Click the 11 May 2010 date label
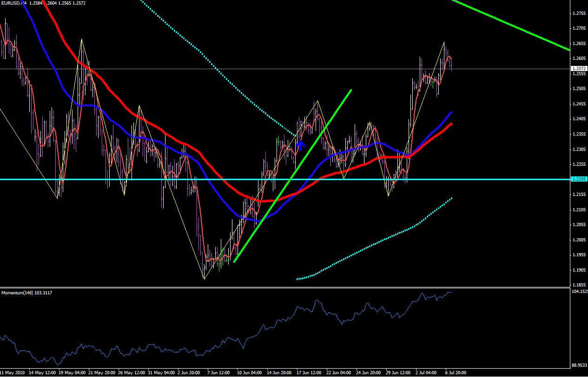 (x=13, y=373)
